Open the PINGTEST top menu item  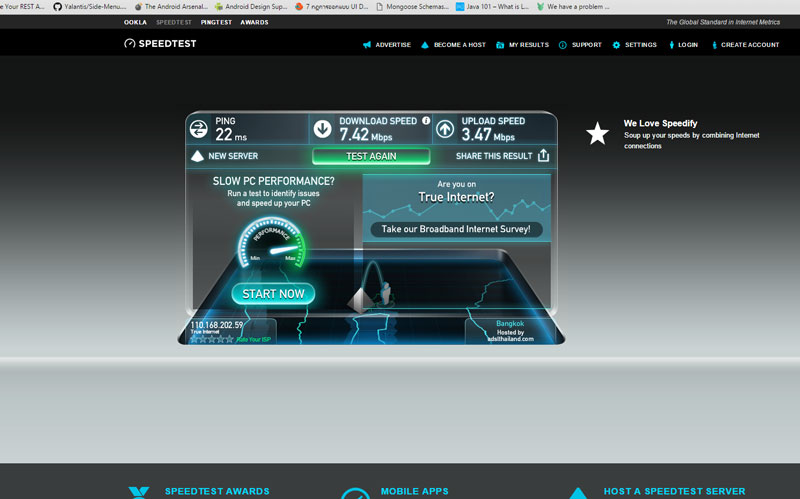216,22
